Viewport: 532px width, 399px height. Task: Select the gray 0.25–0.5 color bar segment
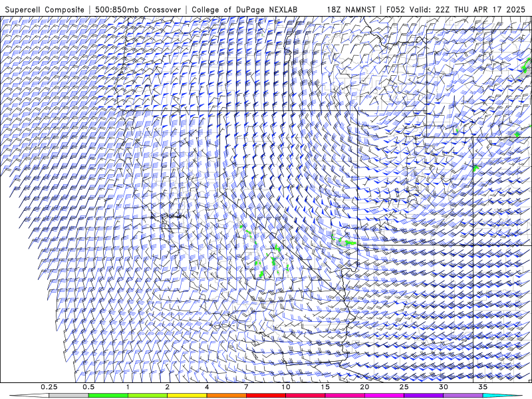[68, 396]
